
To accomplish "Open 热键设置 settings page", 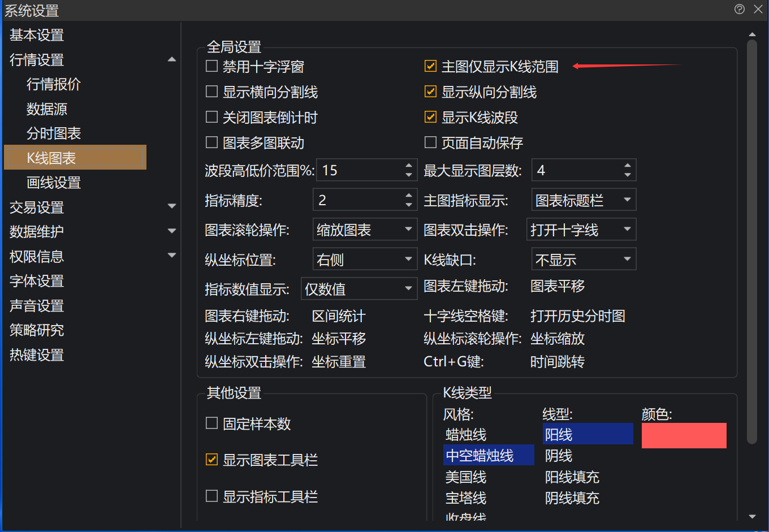I will tap(37, 355).
